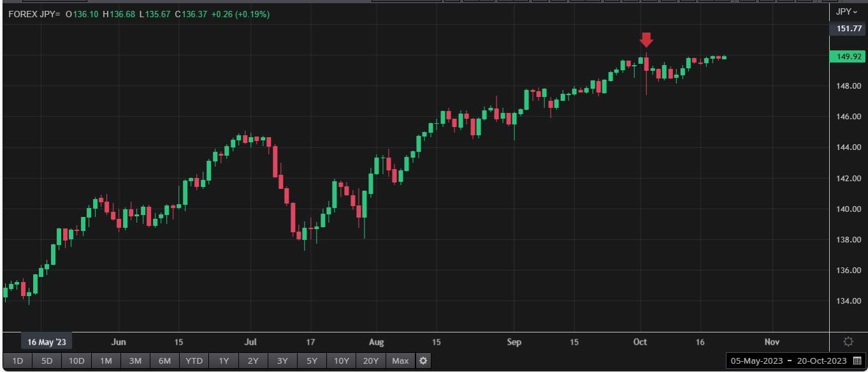
Task: Click the 142.00 price axis label
Action: click(848, 178)
